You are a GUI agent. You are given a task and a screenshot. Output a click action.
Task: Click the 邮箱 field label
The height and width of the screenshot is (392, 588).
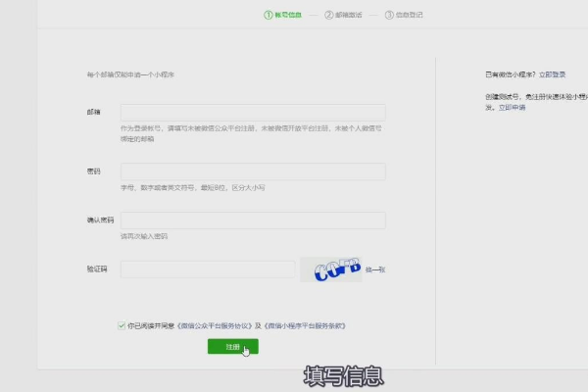point(94,113)
